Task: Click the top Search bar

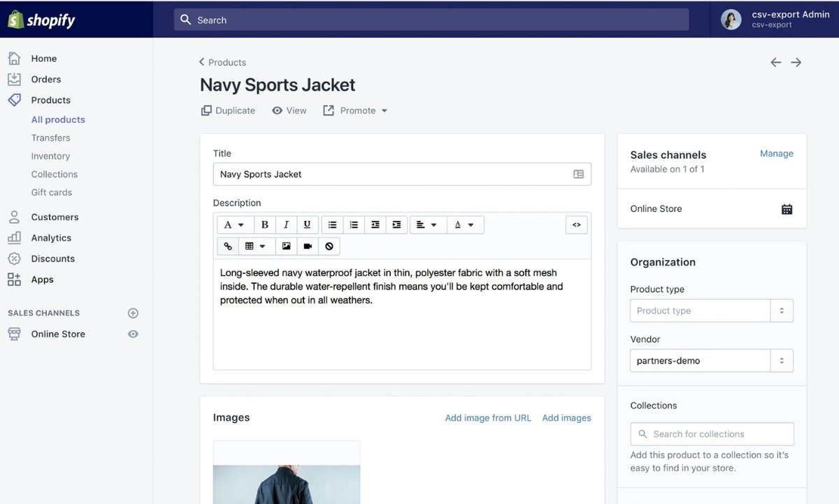Action: coord(431,20)
